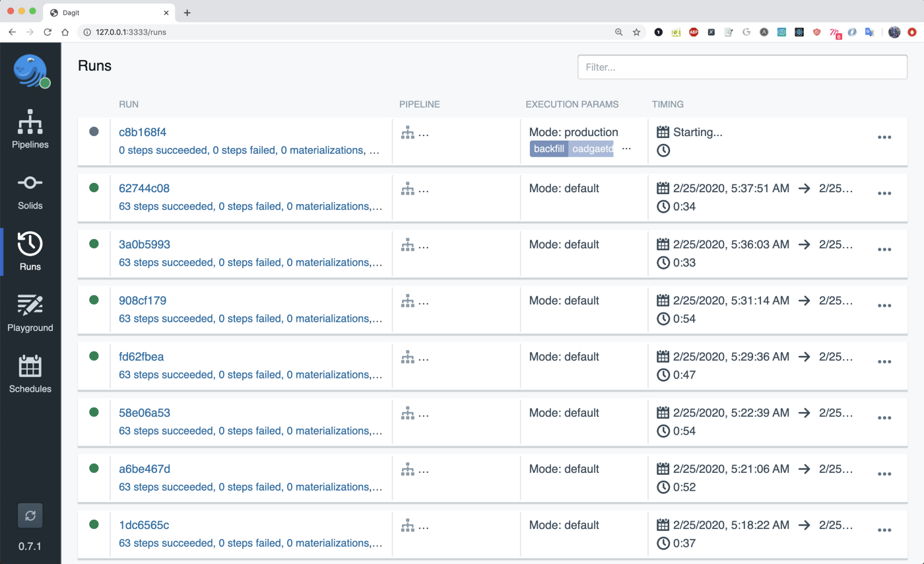Open actions menu for run 58e06a53
Screen dimensions: 924x564
tap(884, 418)
